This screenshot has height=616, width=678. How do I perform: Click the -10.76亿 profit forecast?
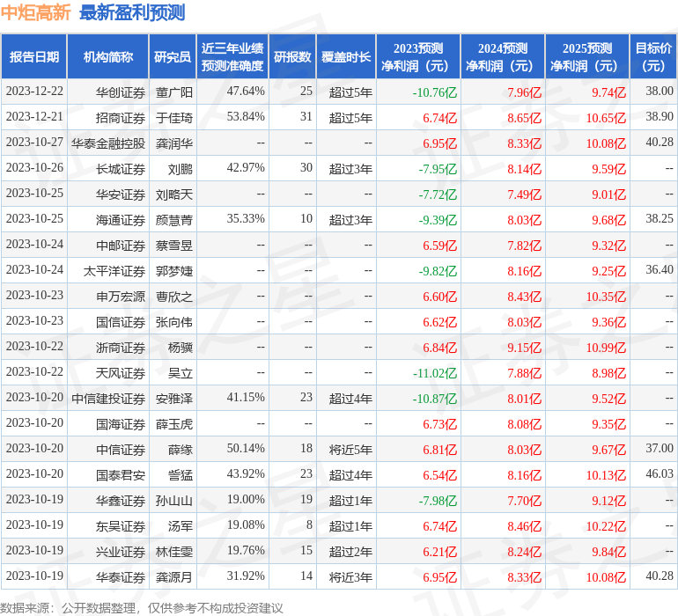(x=435, y=92)
